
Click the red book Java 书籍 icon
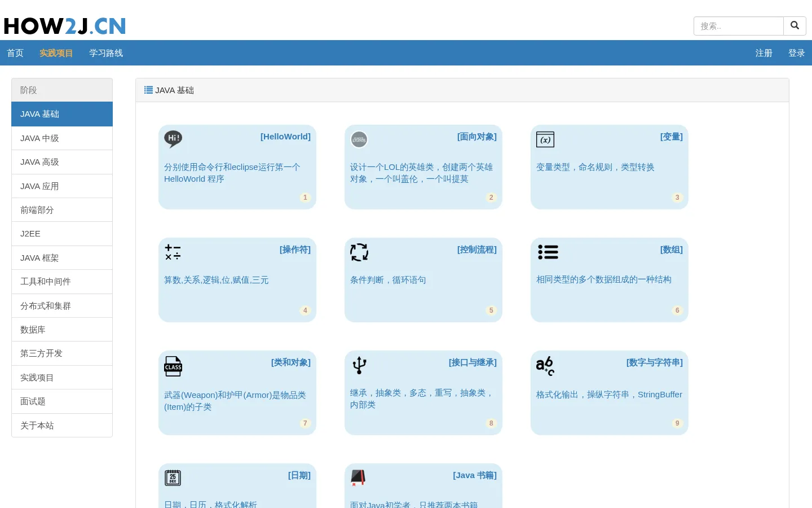pos(358,478)
